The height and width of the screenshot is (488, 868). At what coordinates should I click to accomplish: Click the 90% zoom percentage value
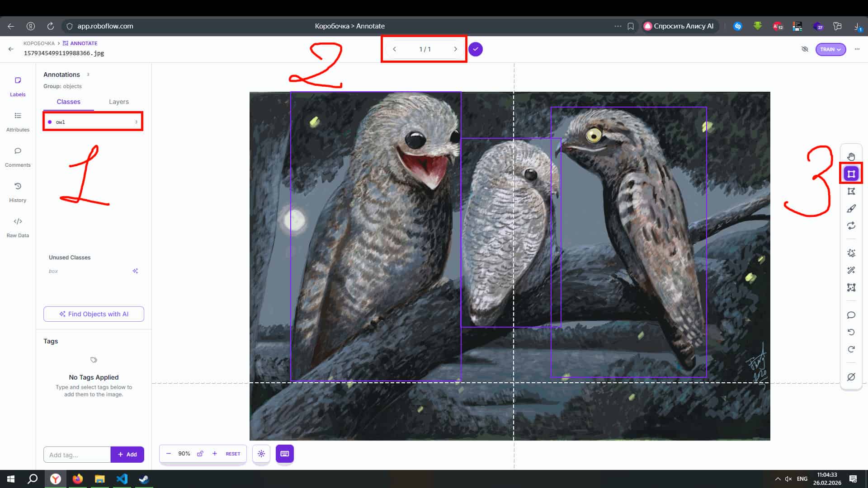tap(184, 454)
